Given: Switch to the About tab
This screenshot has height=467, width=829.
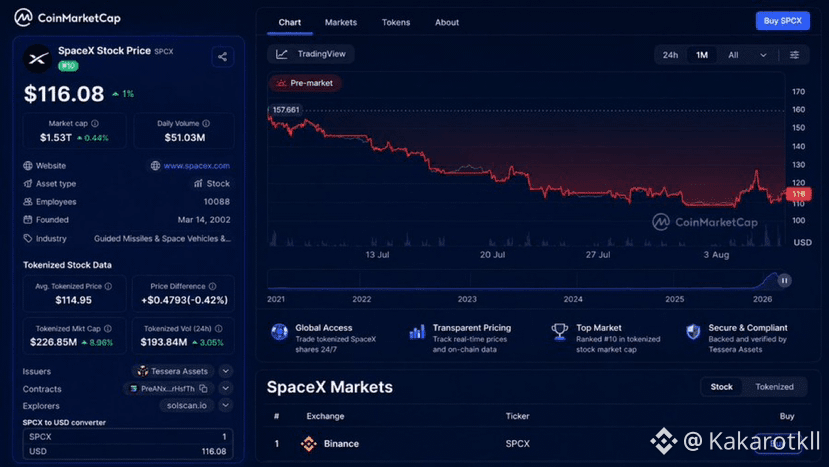Looking at the screenshot, I should 447,23.
